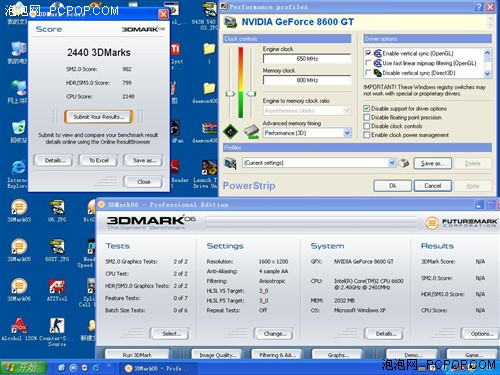Click Details under System in 3DMark06
Viewport: 500px width, 375px height.
coord(384,333)
